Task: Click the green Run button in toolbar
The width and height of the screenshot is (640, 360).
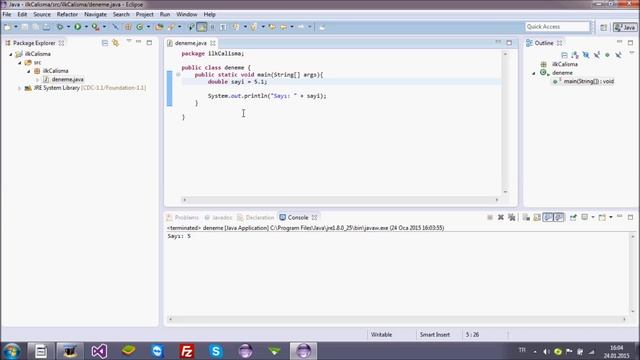Action: coord(77,27)
